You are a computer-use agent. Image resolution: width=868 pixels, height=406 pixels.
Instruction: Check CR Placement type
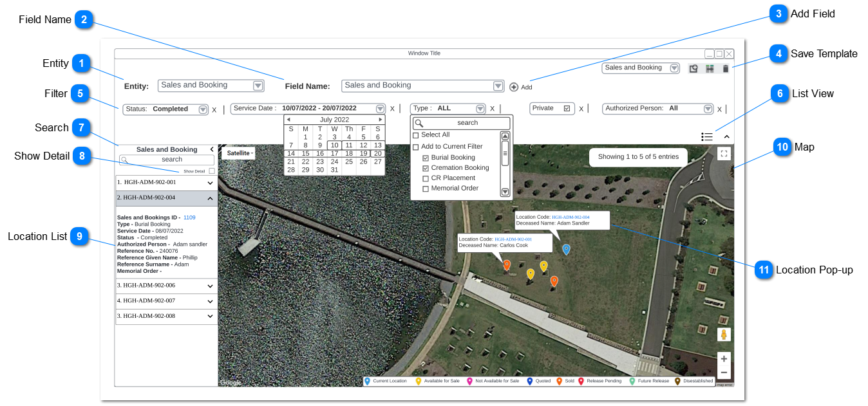[x=426, y=178]
